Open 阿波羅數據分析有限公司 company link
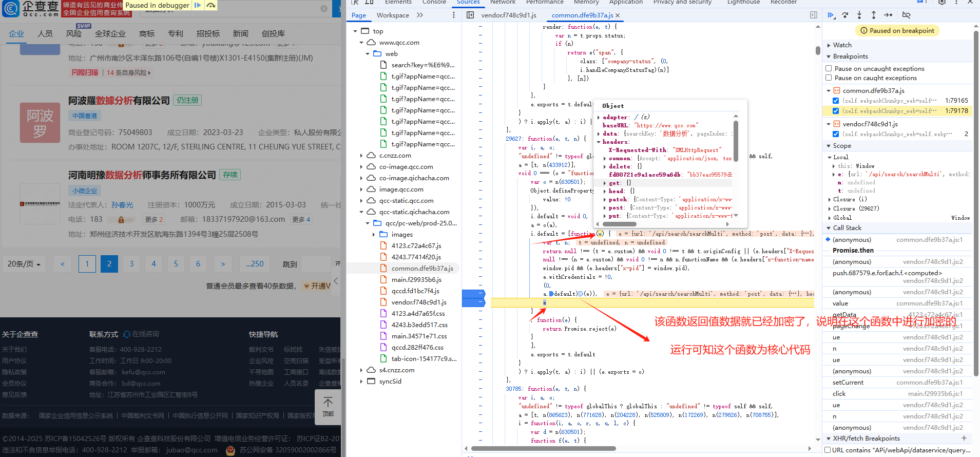 click(119, 101)
